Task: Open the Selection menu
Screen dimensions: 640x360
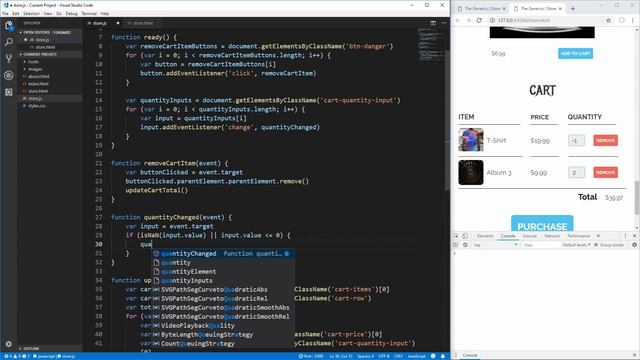Action: 31,13
